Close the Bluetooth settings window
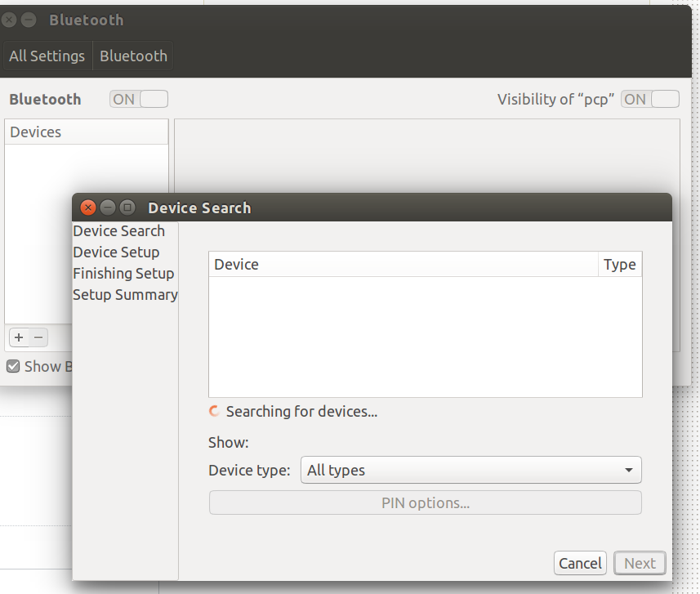700x594 pixels. [9, 20]
